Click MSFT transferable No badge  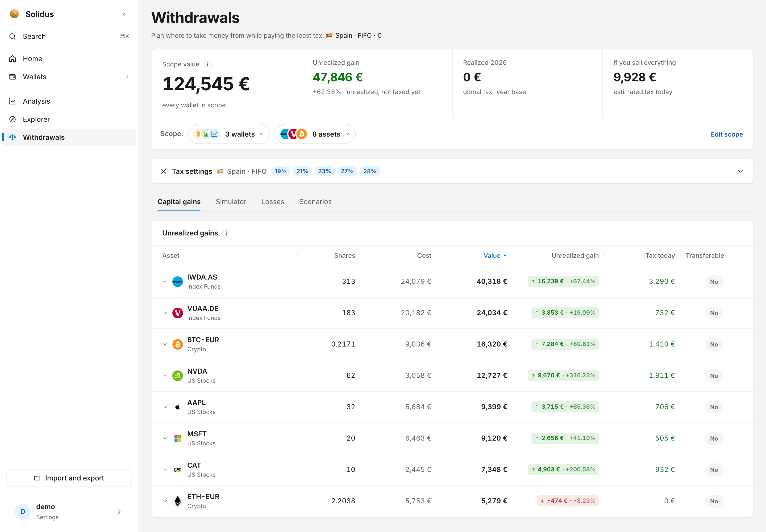point(714,439)
